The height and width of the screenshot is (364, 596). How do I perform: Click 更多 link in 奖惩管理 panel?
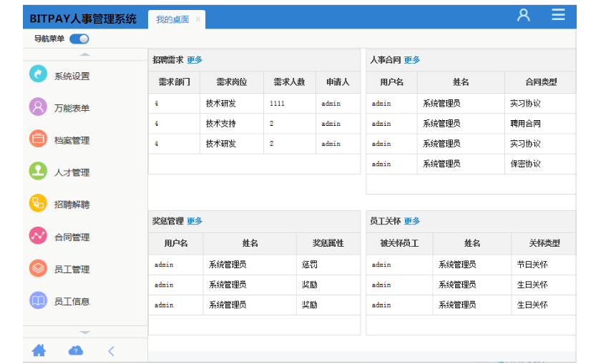(195, 221)
